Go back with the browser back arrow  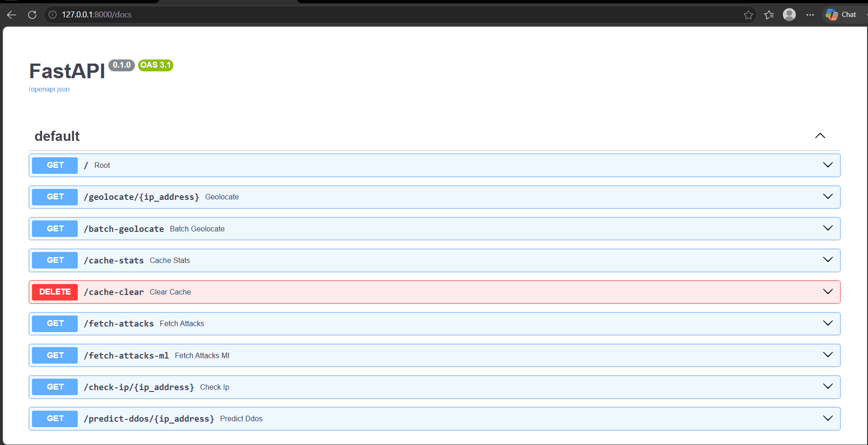[12, 15]
